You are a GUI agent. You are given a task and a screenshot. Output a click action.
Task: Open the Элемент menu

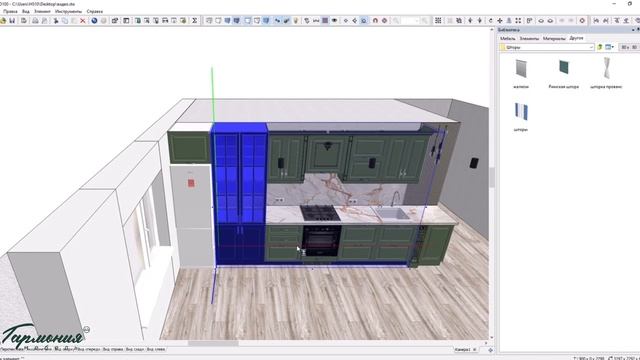click(42, 11)
